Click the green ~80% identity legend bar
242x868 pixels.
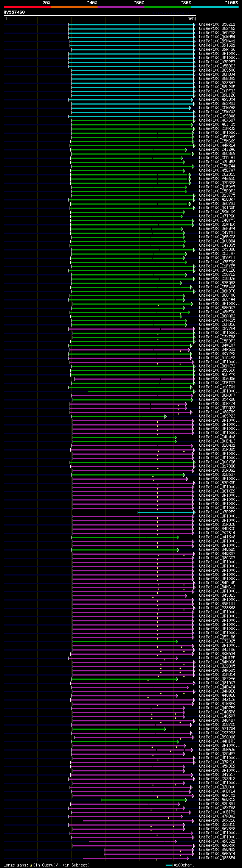point(168,7)
